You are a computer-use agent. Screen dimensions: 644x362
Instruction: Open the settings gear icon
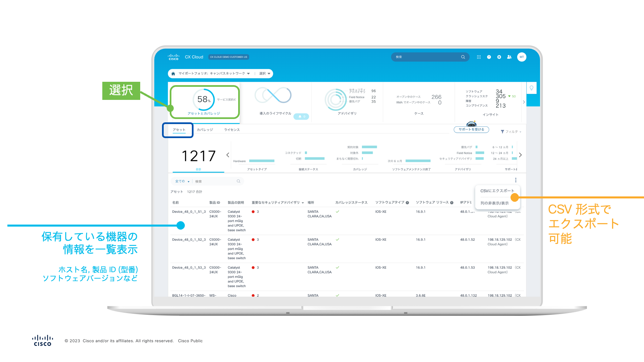499,57
